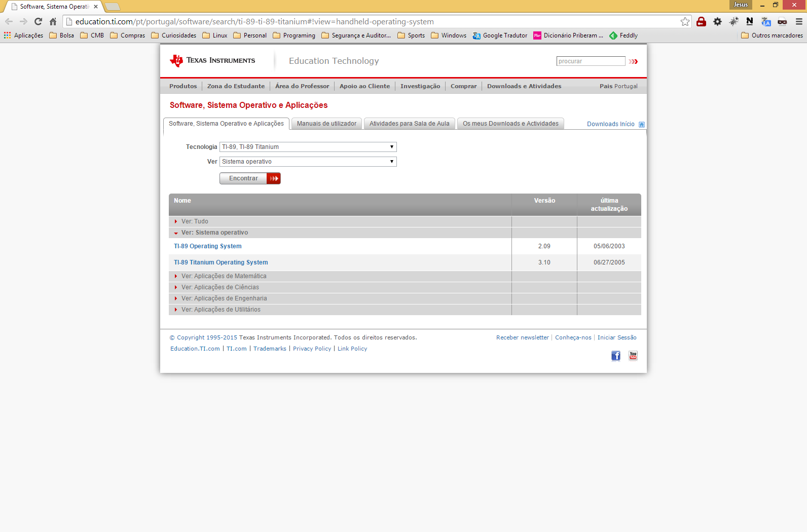Open the Tecnologia dropdown
This screenshot has height=532, width=807.
click(x=308, y=147)
